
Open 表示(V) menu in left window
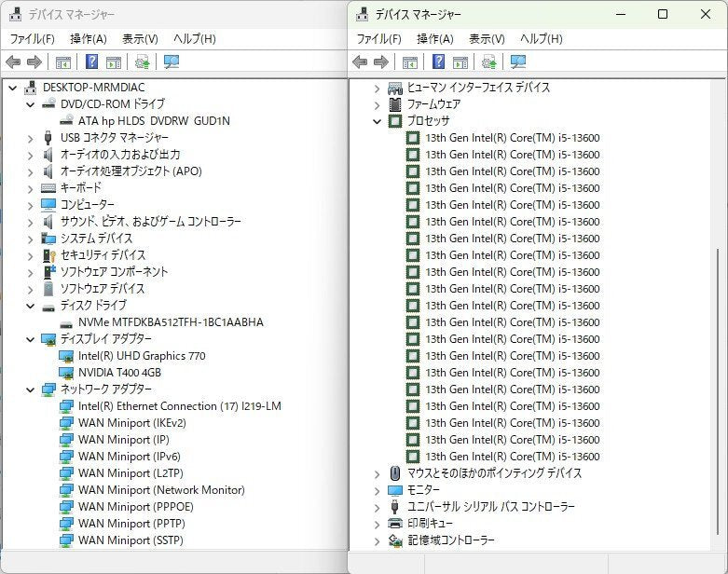pyautogui.click(x=140, y=38)
